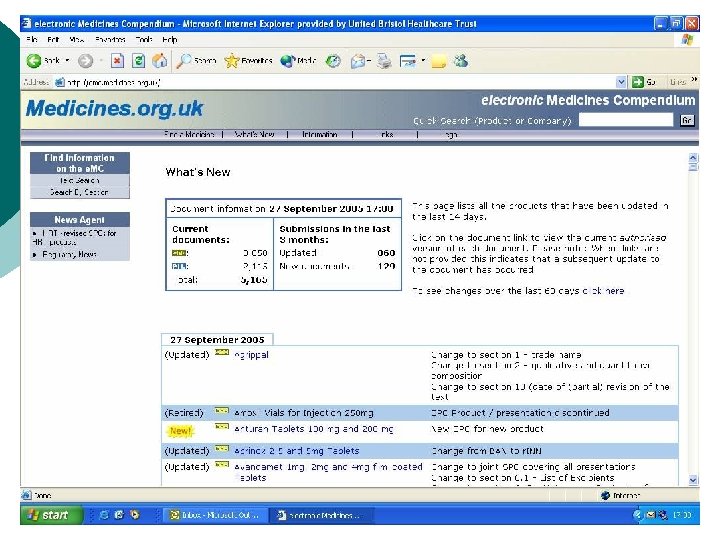
Task: Click the Forward arrow icon in the toolbar
Action: coord(85,61)
